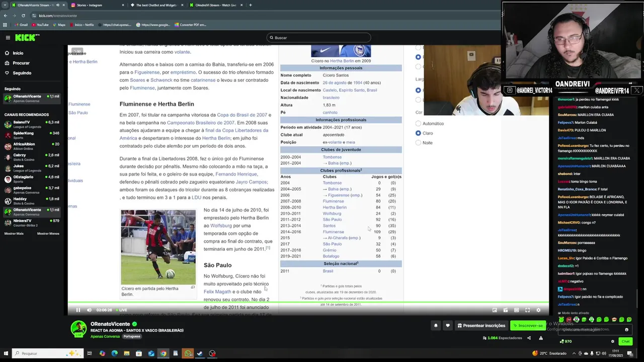Click the green stream progress bar

click(308, 303)
